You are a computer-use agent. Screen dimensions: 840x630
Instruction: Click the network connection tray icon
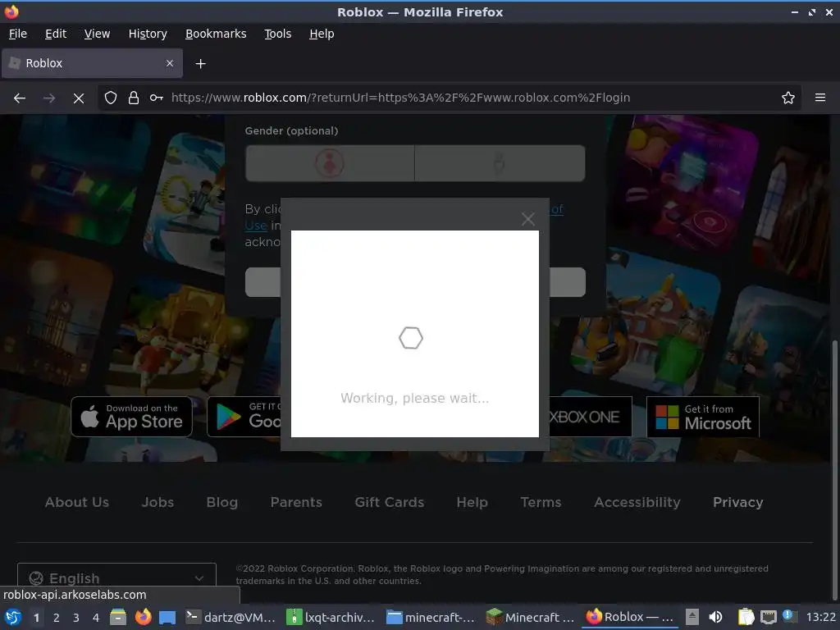768,617
